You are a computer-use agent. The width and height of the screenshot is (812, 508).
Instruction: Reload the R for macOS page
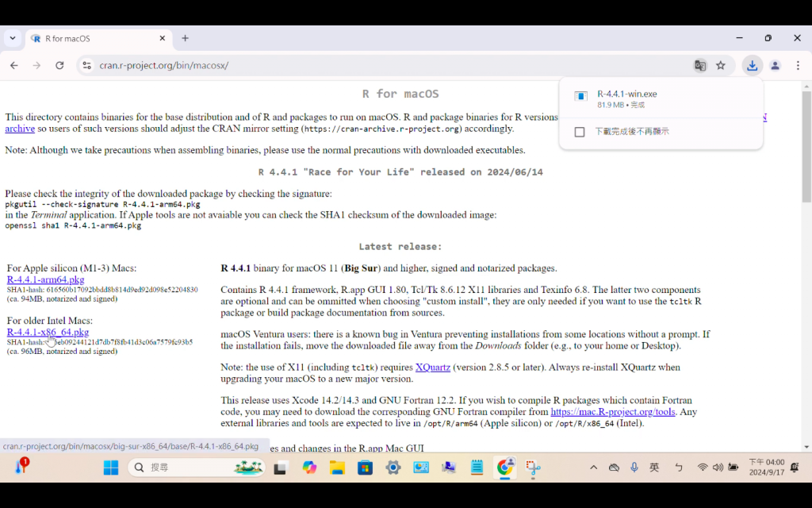pos(59,65)
